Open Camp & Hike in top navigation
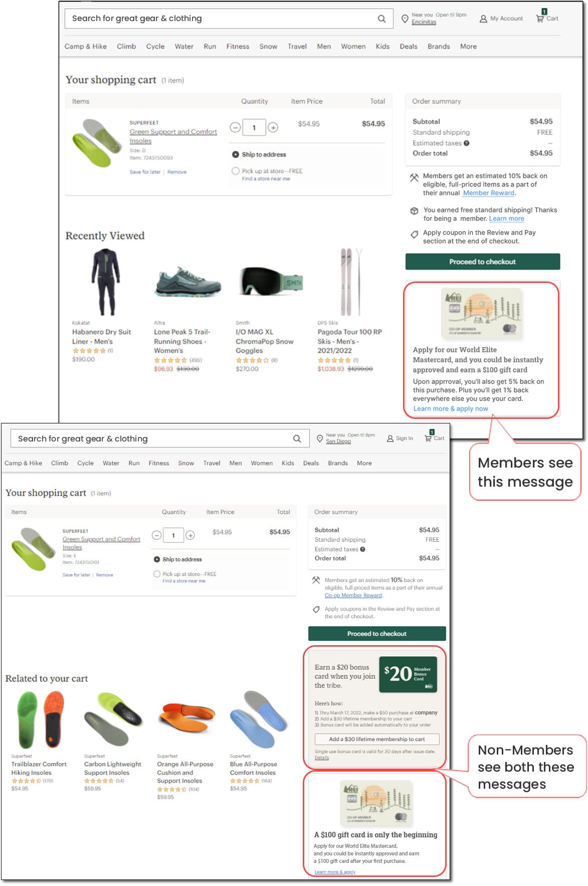The image size is (588, 886). pos(86,46)
